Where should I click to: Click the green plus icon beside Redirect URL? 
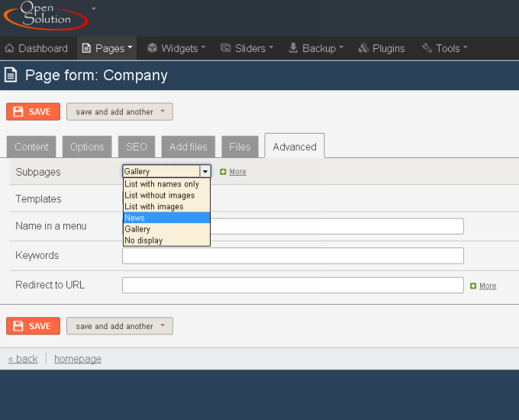tap(473, 286)
